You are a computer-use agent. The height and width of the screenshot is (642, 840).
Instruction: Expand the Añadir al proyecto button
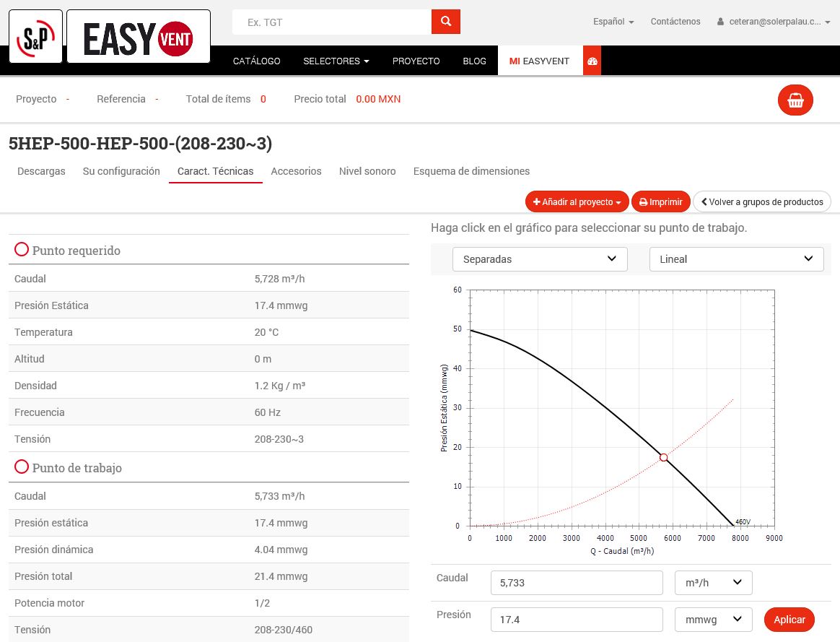[x=577, y=202]
